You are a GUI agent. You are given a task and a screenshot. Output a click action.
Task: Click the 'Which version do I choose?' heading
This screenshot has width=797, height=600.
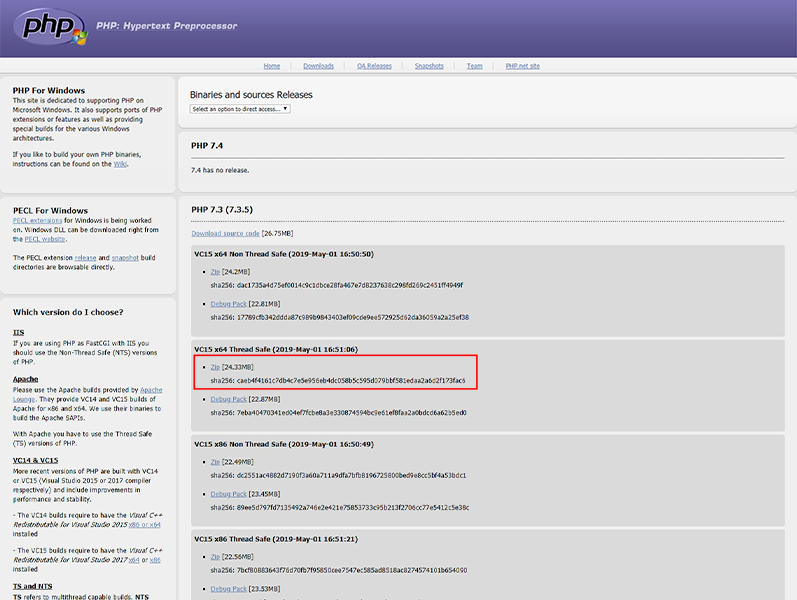[x=68, y=312]
